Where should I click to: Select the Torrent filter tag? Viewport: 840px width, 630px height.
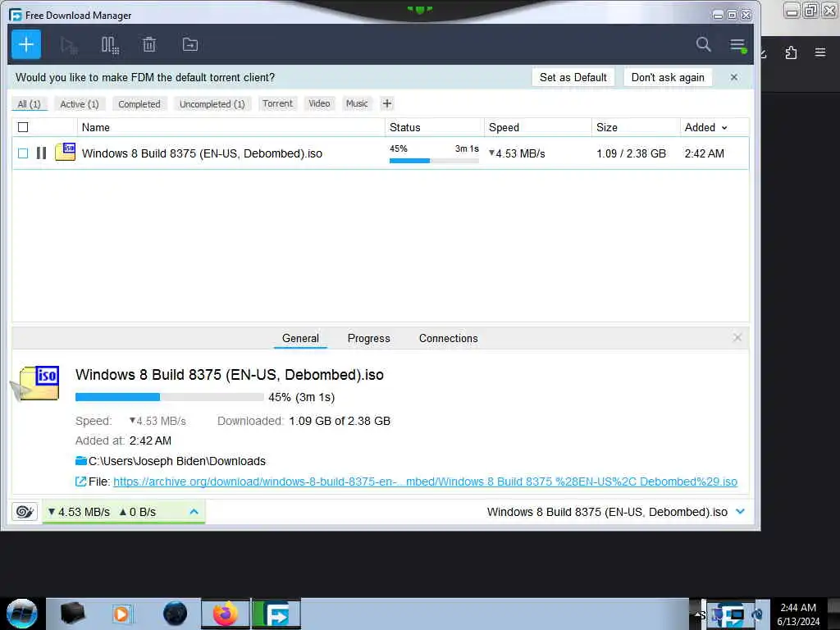(277, 103)
